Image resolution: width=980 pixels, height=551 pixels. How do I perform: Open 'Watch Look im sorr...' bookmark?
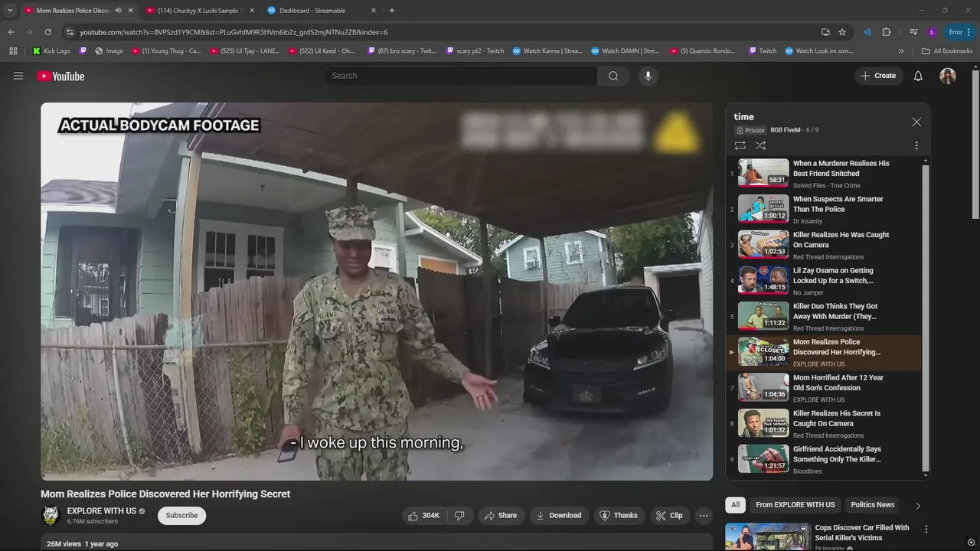point(818,51)
